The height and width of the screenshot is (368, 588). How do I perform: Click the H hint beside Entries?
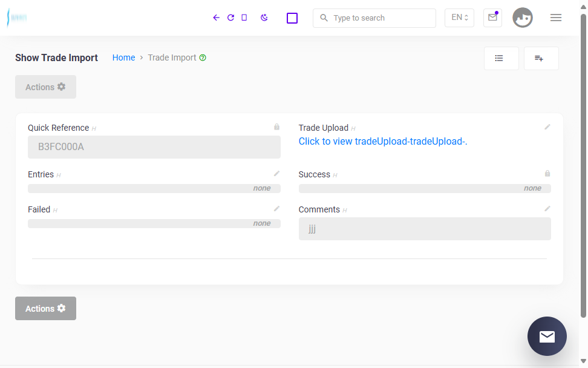(59, 175)
